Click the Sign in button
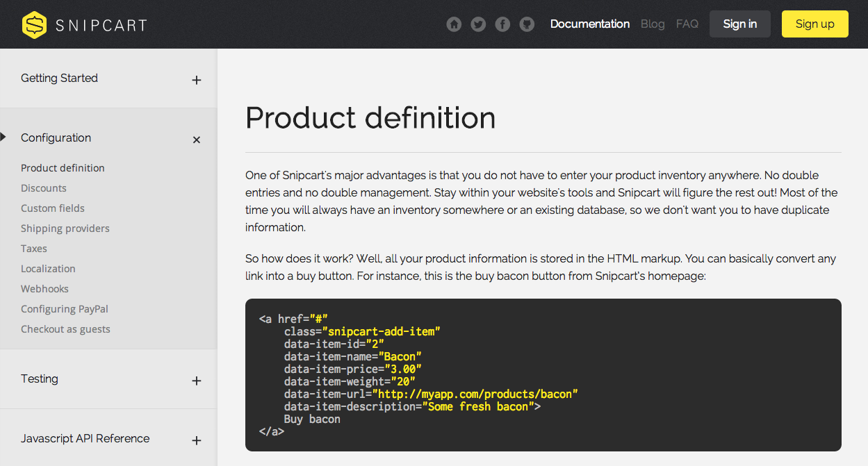 coord(740,24)
